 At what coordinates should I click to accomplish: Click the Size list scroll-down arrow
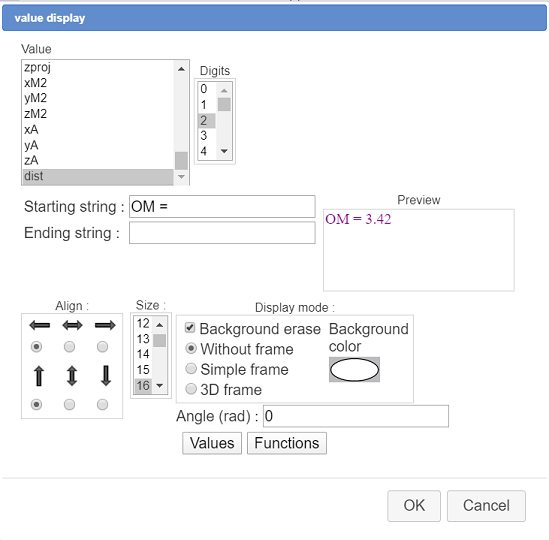(160, 386)
